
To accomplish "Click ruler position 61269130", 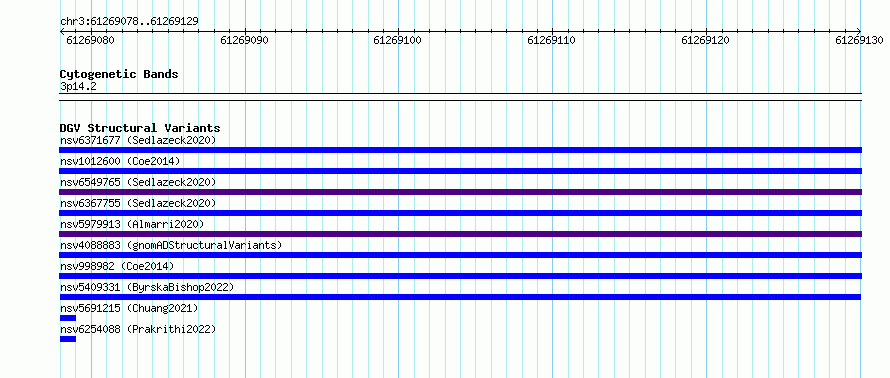I will point(859,40).
